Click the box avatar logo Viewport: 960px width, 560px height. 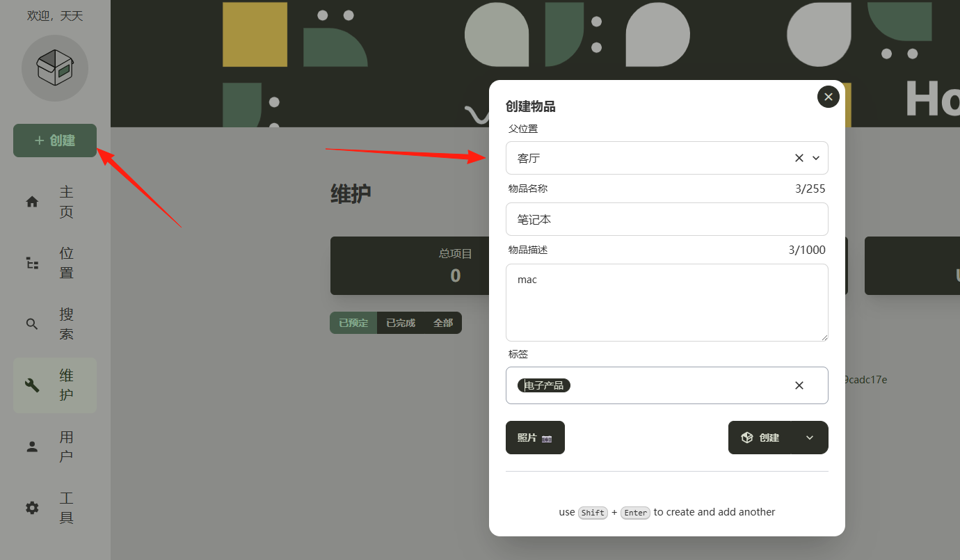55,68
